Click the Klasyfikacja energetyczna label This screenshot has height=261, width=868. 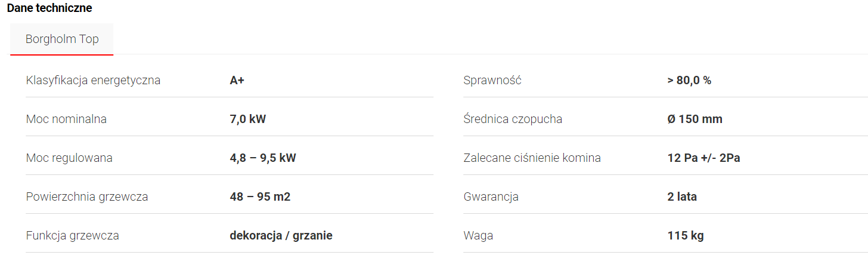pos(93,80)
